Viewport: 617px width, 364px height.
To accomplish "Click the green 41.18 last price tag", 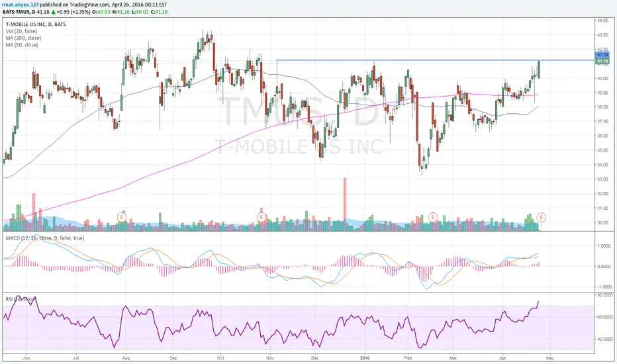I will tap(602, 62).
